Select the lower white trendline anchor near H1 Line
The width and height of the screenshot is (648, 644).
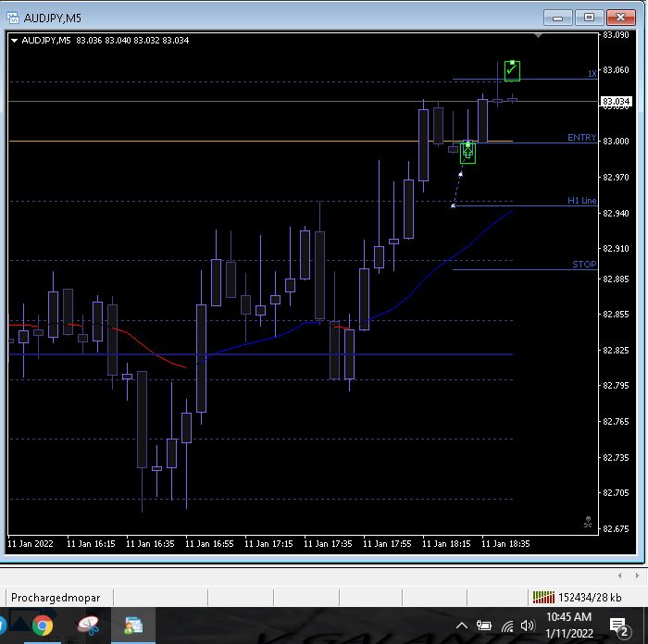click(x=453, y=205)
